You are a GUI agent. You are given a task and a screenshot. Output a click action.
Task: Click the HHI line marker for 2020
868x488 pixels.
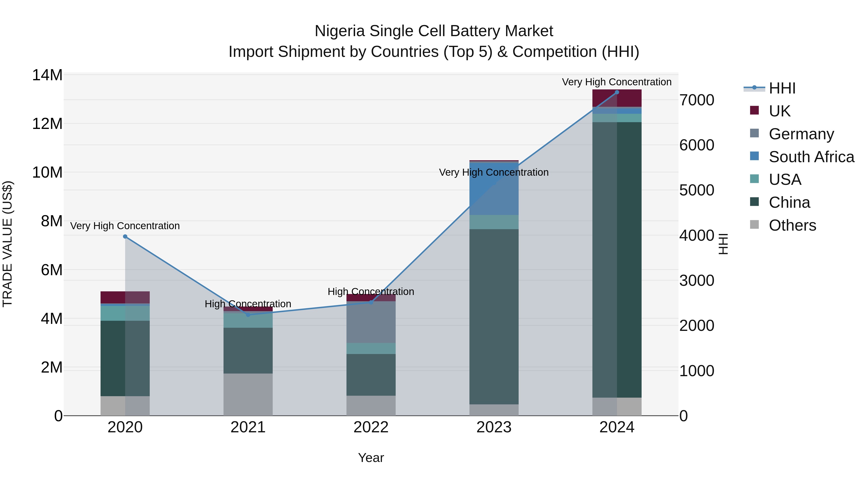click(x=125, y=236)
